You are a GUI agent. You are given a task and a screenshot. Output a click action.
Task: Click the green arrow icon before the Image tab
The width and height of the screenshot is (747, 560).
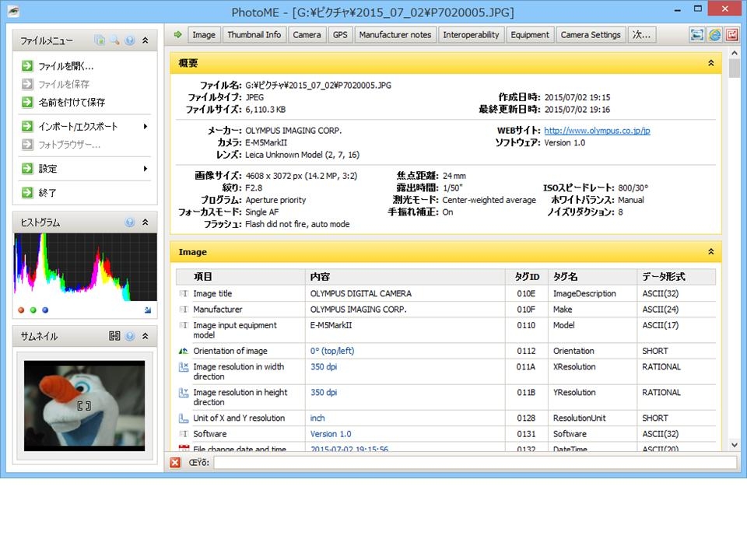pyautogui.click(x=177, y=34)
